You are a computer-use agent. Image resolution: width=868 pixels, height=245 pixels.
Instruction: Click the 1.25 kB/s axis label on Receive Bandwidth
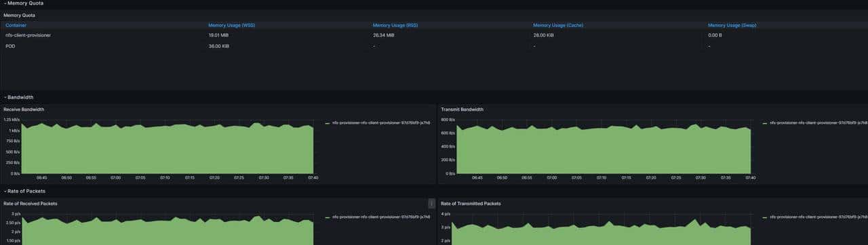pos(12,119)
